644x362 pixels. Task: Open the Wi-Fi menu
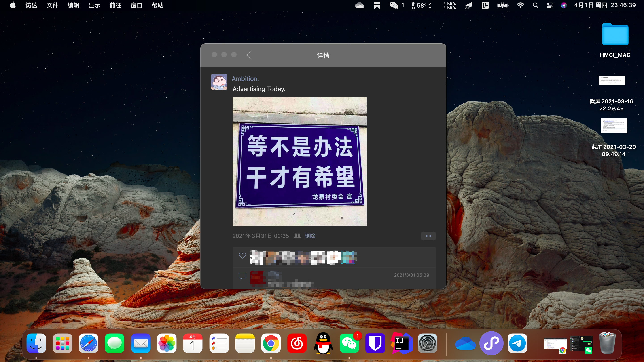click(x=520, y=5)
